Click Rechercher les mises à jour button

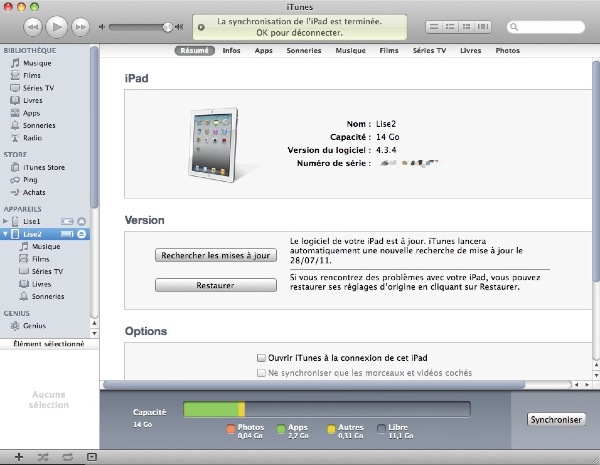pos(215,255)
